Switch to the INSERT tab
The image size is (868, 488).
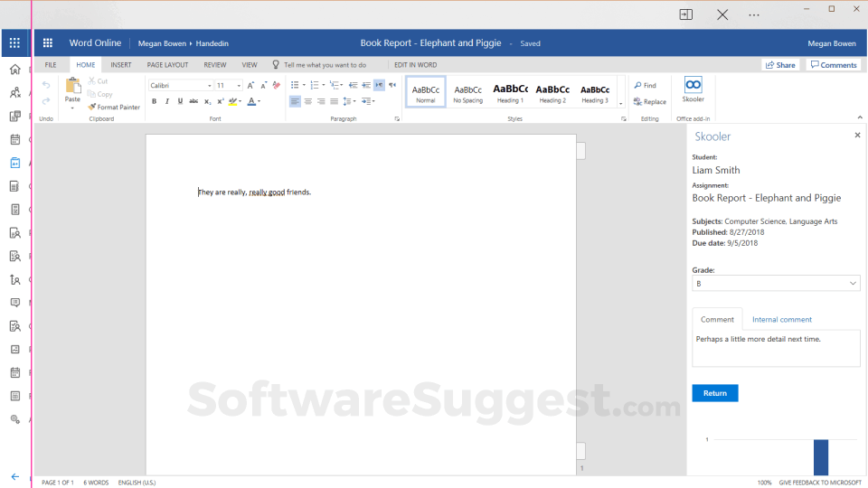[x=120, y=65]
